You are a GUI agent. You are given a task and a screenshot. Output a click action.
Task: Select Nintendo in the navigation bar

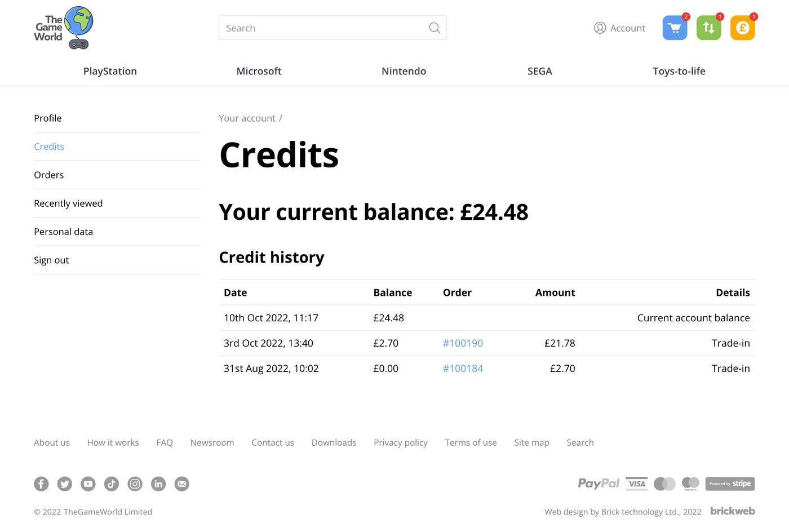point(404,71)
